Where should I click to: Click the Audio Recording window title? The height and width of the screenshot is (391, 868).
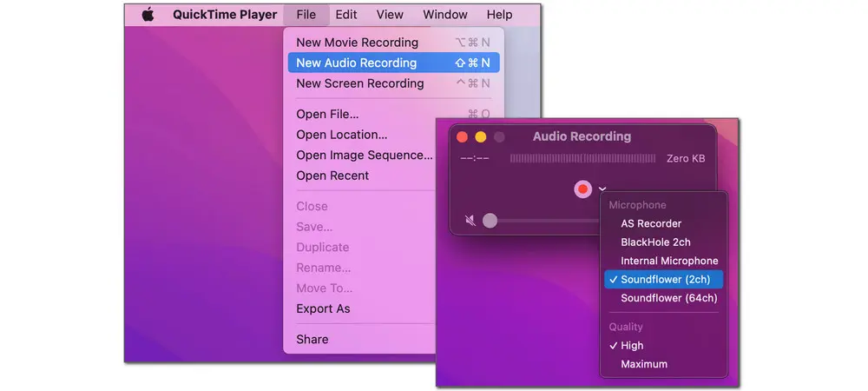pyautogui.click(x=582, y=136)
